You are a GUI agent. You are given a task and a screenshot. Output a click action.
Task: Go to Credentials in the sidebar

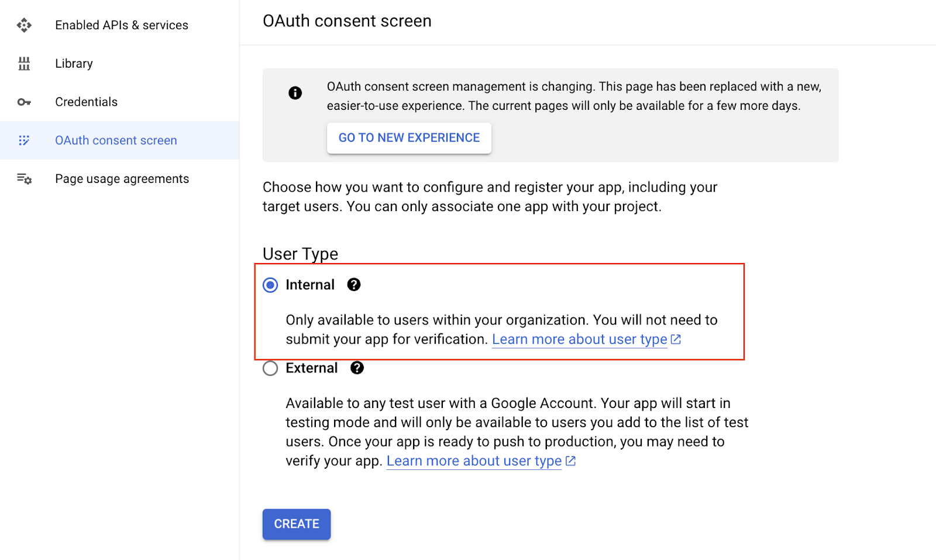coord(86,102)
